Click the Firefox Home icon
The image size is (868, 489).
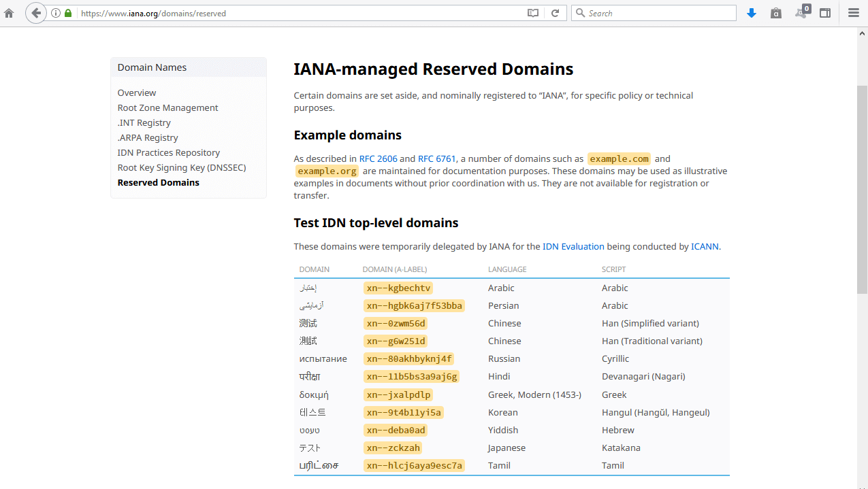(x=9, y=13)
